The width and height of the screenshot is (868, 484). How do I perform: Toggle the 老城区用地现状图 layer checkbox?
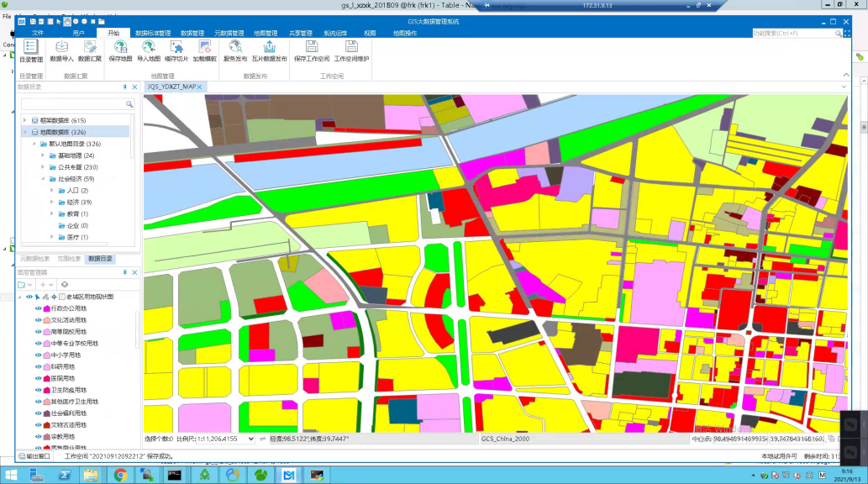pyautogui.click(x=62, y=297)
